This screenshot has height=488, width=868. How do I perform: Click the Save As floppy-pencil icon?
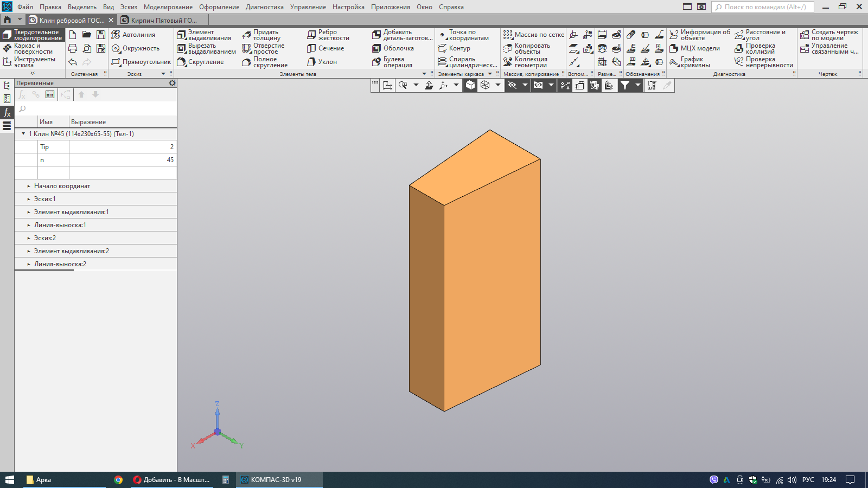coord(101,48)
